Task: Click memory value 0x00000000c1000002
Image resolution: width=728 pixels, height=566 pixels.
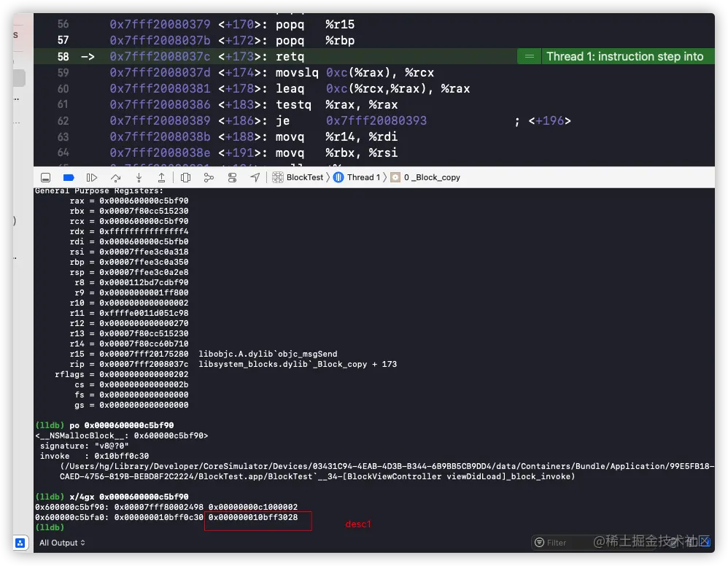Action: tap(253, 507)
